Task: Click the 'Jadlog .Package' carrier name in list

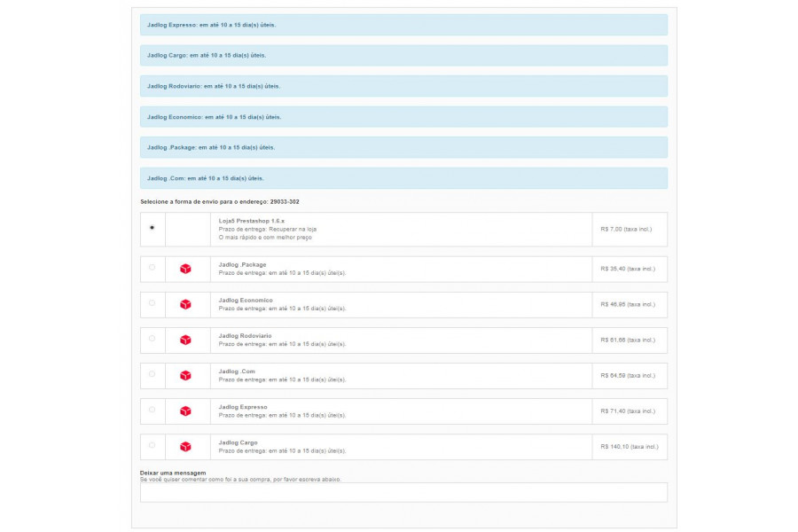Action: click(242, 265)
